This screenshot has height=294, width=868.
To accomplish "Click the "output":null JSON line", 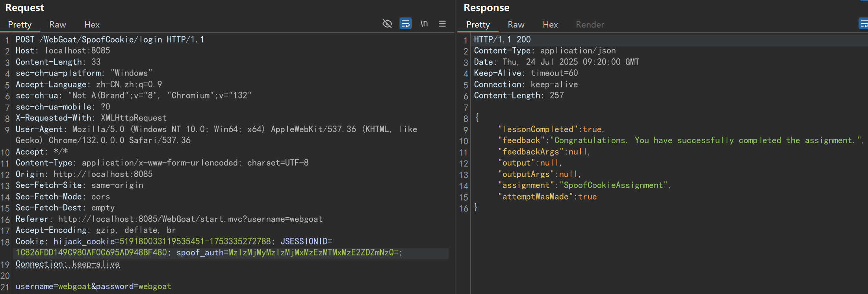I will point(530,163).
